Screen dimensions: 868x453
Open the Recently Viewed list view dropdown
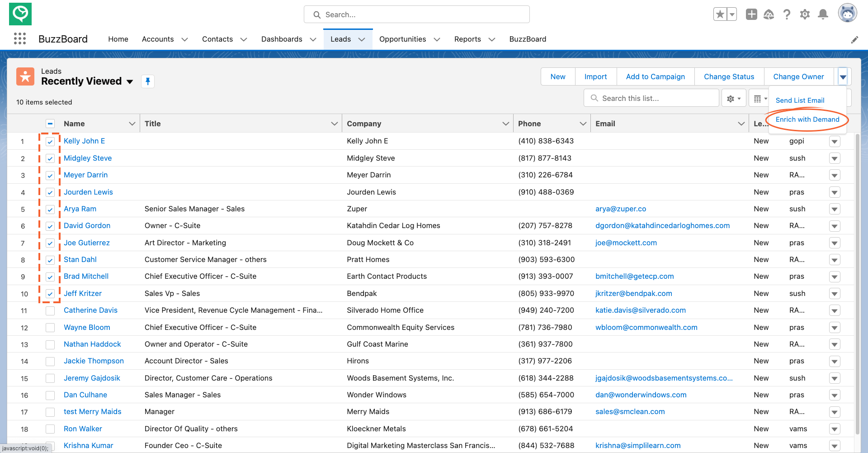[130, 82]
